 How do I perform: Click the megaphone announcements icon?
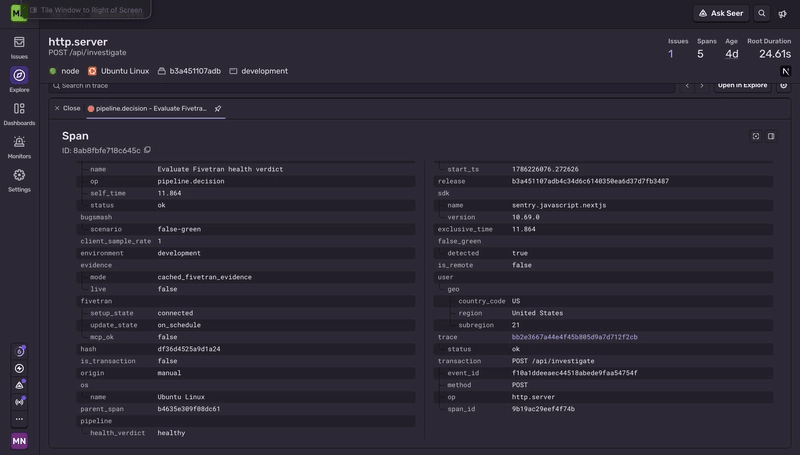(x=783, y=14)
